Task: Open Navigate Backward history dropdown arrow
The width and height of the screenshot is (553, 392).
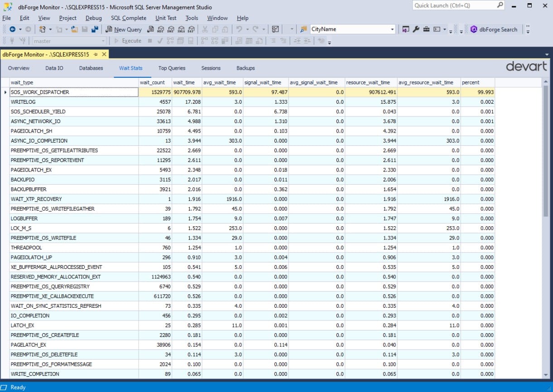Action: [x=20, y=29]
